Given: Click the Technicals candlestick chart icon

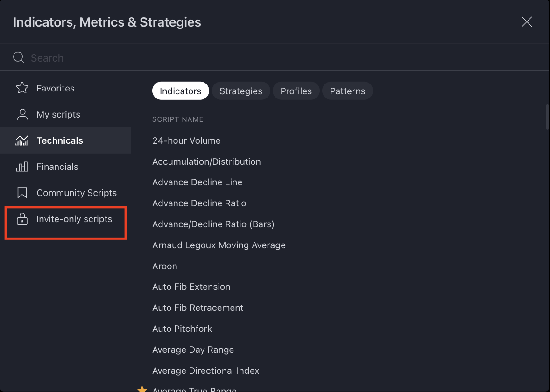Looking at the screenshot, I should [x=22, y=140].
